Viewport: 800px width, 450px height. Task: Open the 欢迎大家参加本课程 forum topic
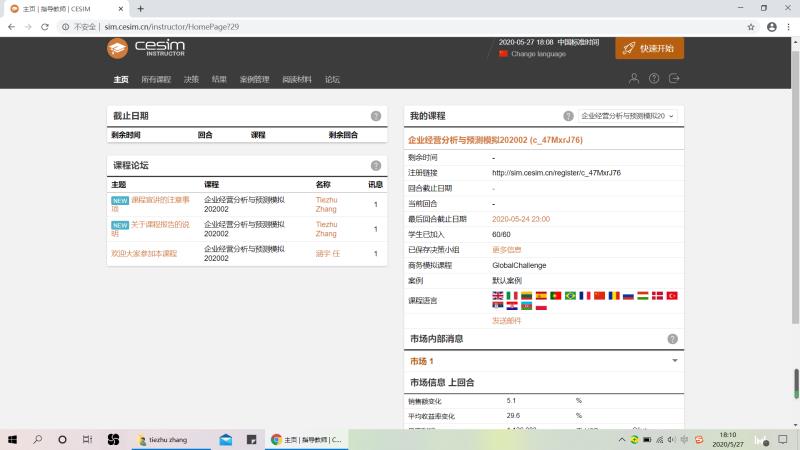[x=144, y=253]
